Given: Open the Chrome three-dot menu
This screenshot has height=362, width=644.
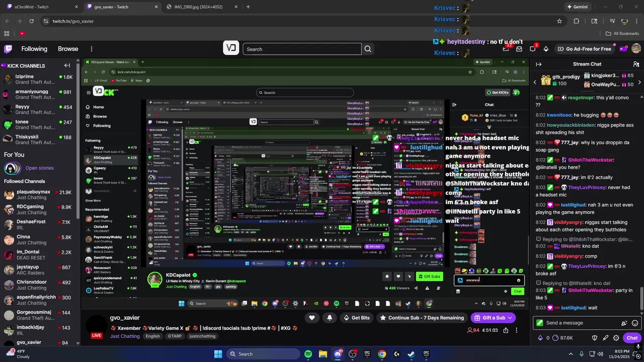Looking at the screenshot, I should 637,21.
